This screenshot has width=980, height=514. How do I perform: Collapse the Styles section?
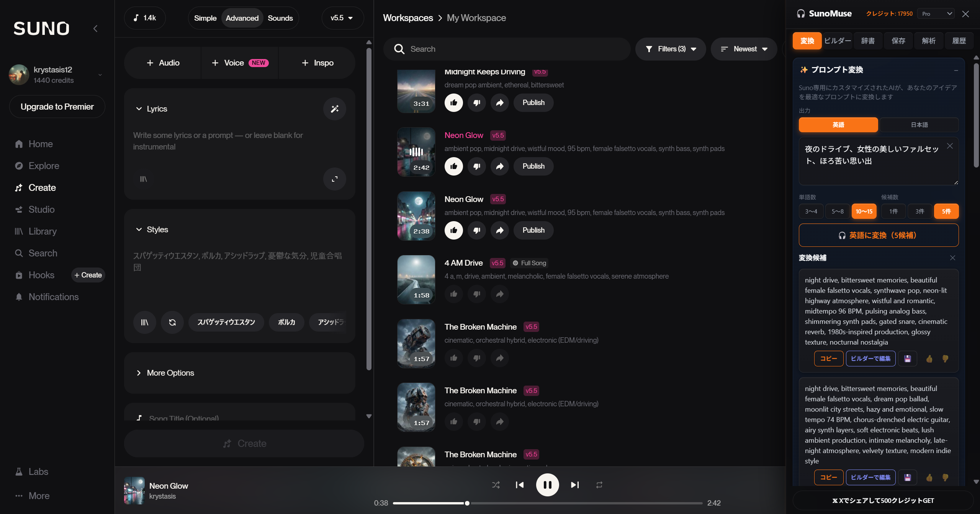(x=139, y=230)
